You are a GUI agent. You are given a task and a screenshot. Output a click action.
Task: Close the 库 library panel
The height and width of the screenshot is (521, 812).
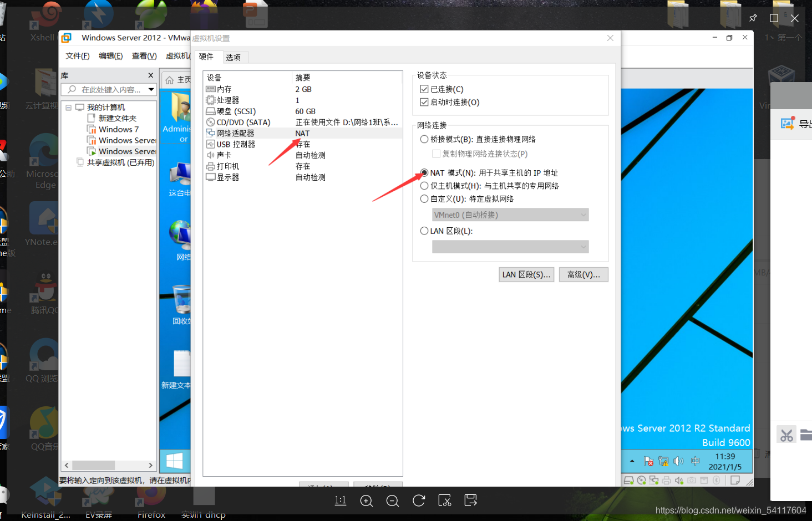[150, 75]
